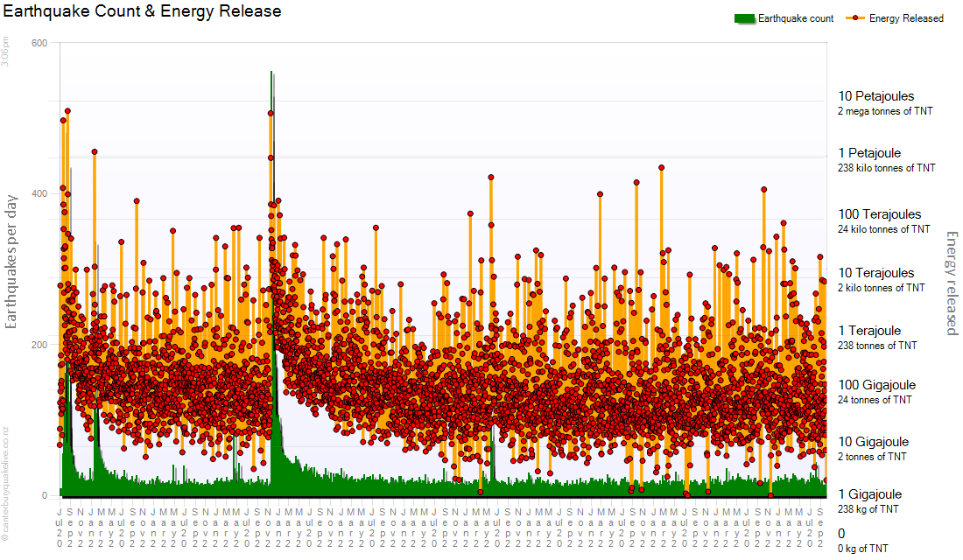The image size is (963, 560).
Task: Toggle the Earthquake count series label
Action: 796,18
